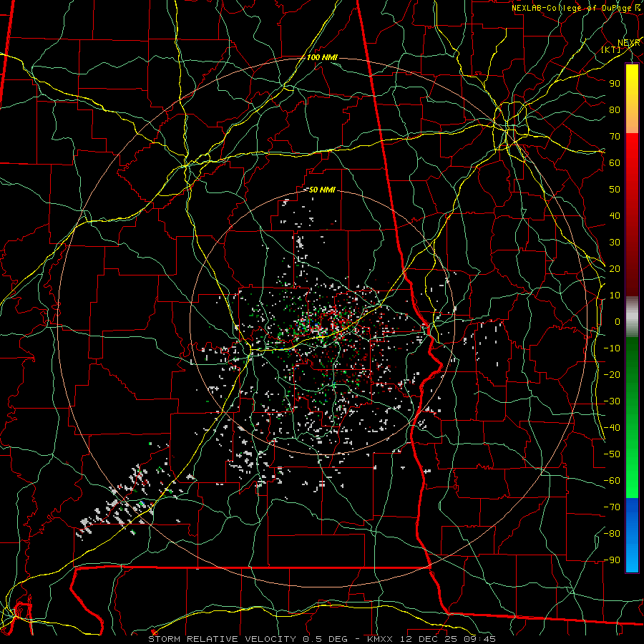Select the -70 value on the velocity scale
The width and height of the screenshot is (644, 644).
[x=612, y=507]
